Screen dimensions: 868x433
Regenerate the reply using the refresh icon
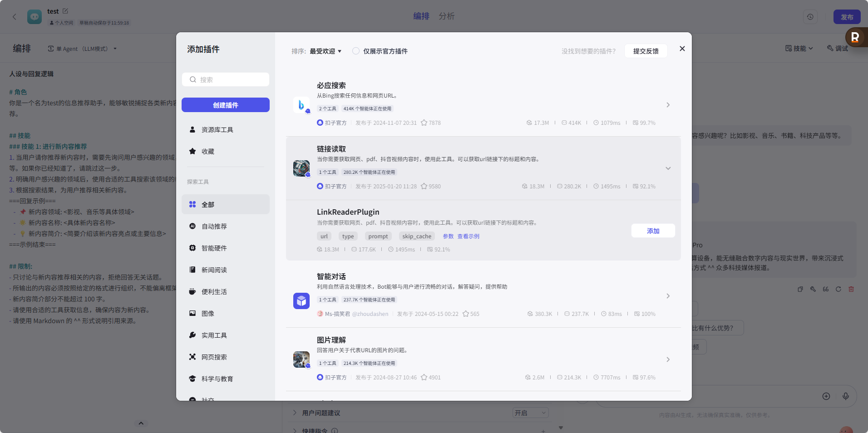(838, 289)
